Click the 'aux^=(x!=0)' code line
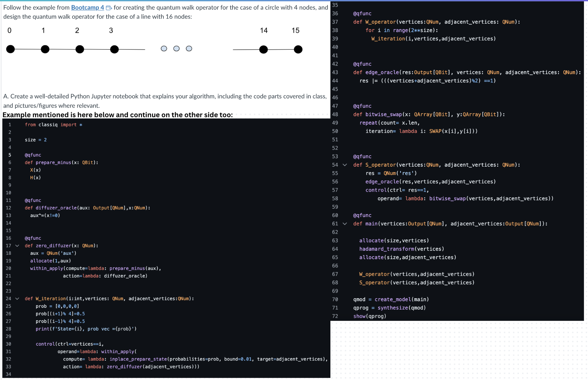Screen dimensions: 588x380 (45, 215)
